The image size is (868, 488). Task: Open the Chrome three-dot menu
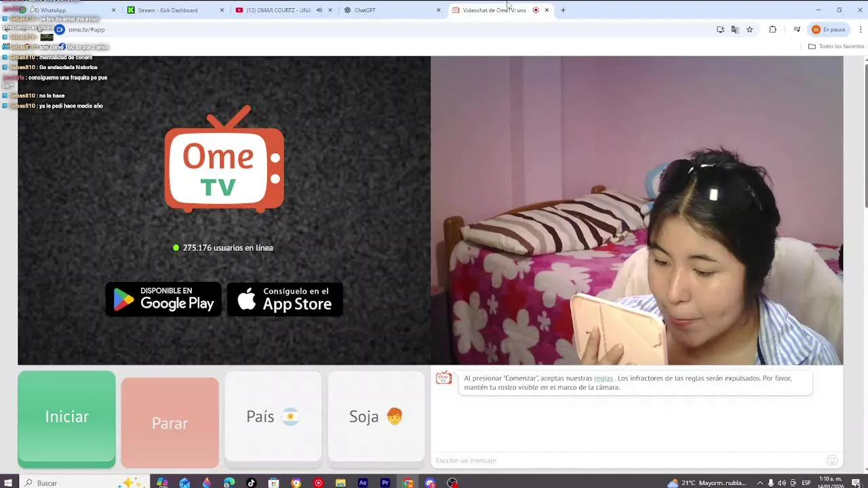[x=861, y=29]
